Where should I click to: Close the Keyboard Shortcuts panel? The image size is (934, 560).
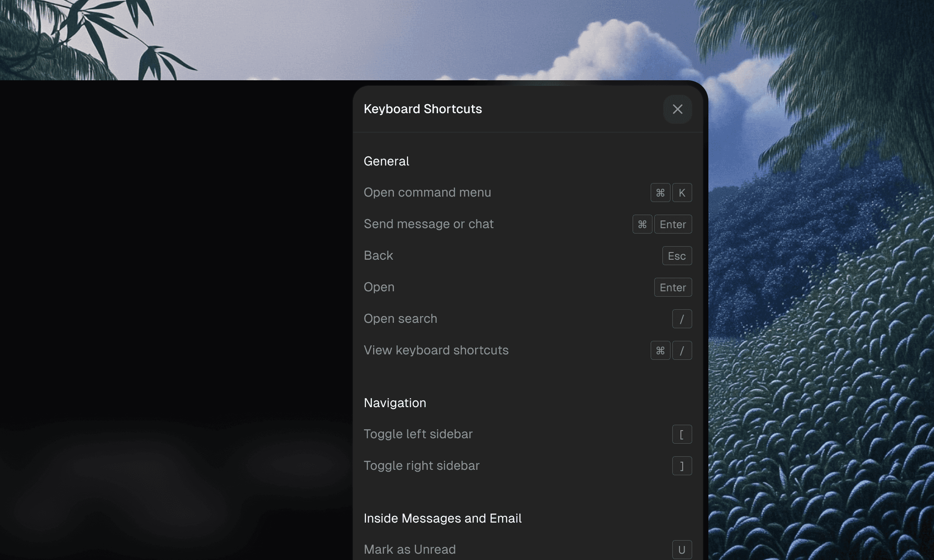coord(677,109)
